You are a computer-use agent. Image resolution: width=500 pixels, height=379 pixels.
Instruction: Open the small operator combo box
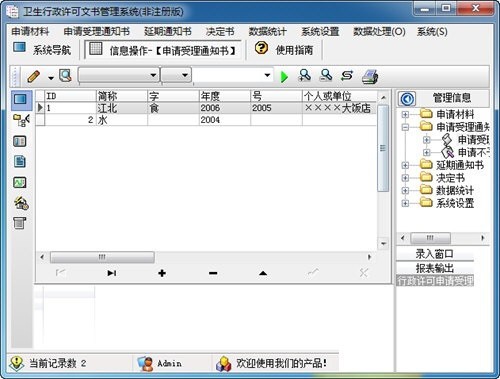(176, 75)
